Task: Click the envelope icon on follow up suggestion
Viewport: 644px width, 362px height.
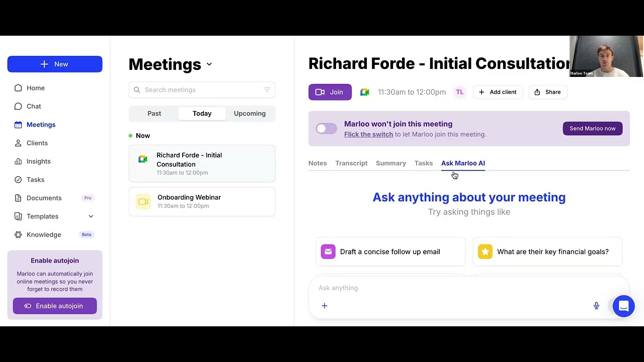Action: tap(328, 252)
